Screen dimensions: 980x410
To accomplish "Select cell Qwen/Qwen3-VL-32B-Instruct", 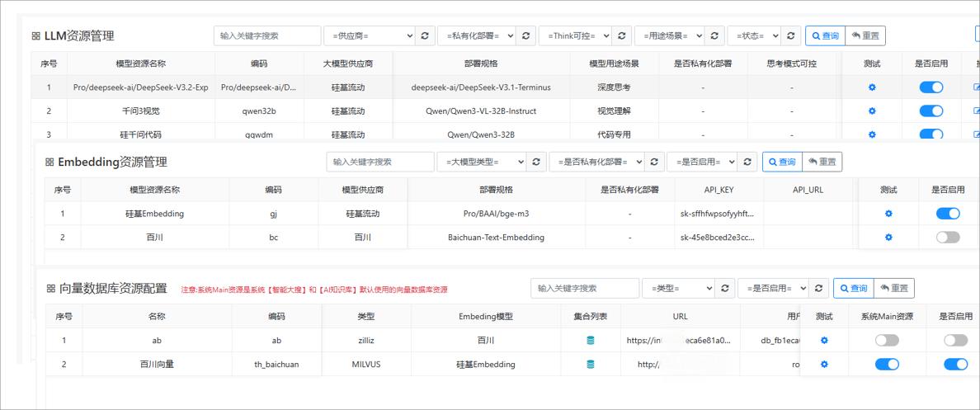I will click(x=481, y=111).
